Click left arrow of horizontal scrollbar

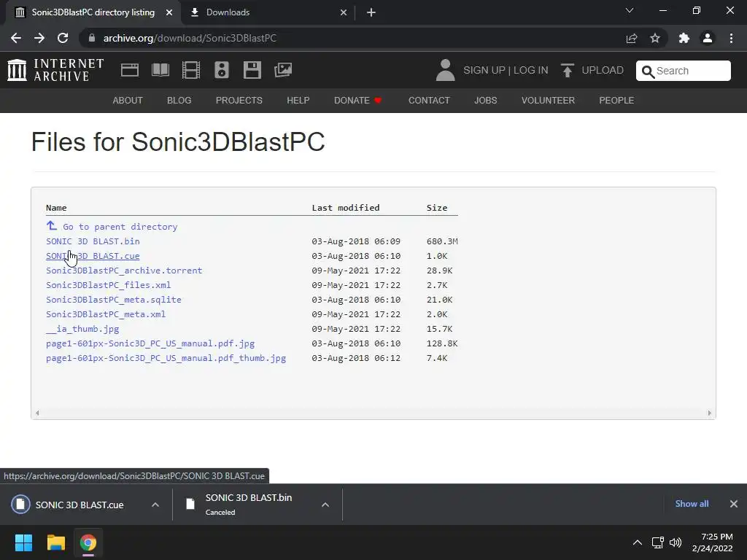[x=37, y=413]
